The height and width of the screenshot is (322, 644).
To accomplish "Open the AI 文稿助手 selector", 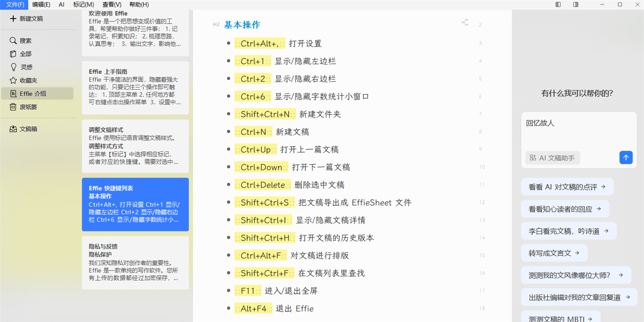I will coord(552,158).
